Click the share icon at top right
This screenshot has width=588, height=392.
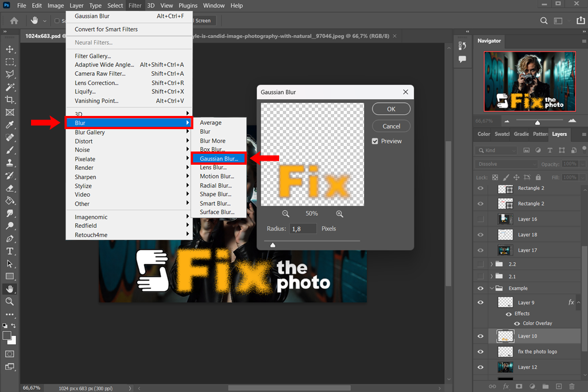pos(581,20)
